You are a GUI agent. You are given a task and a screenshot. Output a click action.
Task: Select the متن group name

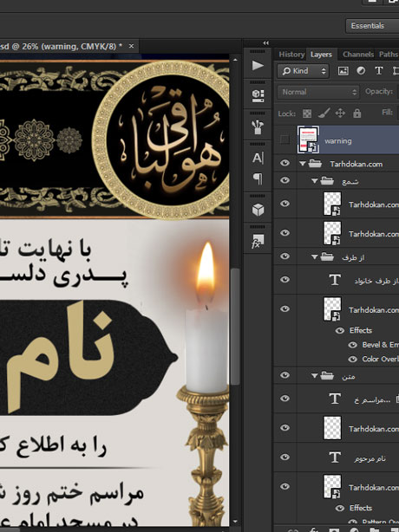[x=349, y=376]
